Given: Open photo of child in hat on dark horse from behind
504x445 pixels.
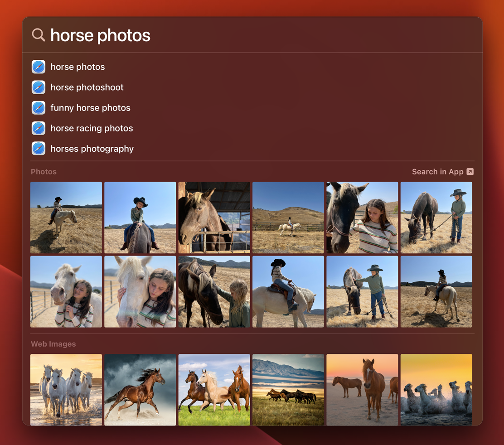Looking at the screenshot, I should coord(140,218).
